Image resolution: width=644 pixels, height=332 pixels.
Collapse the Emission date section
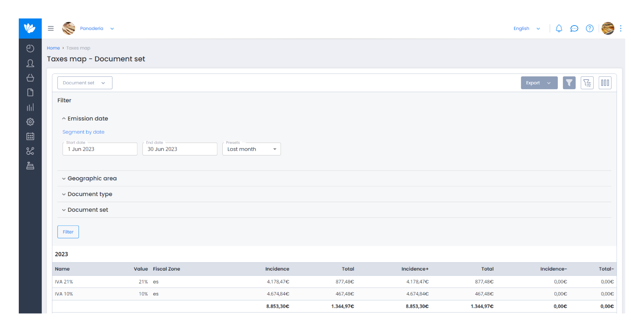click(85, 118)
